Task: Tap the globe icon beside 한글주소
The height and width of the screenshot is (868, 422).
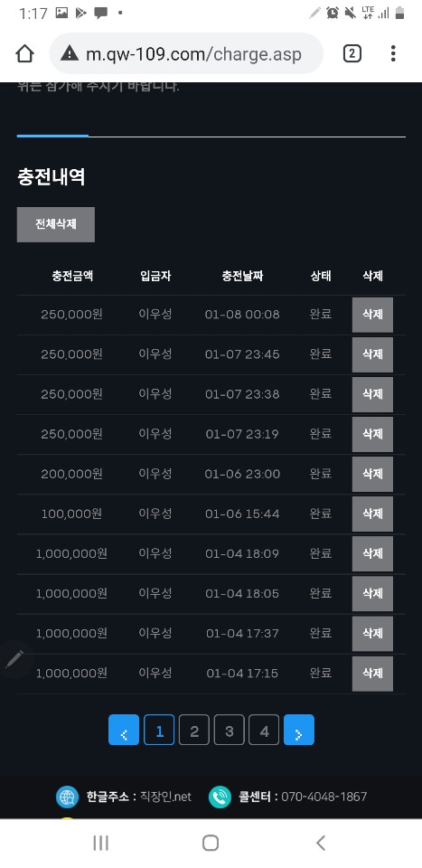Action: pyautogui.click(x=68, y=797)
